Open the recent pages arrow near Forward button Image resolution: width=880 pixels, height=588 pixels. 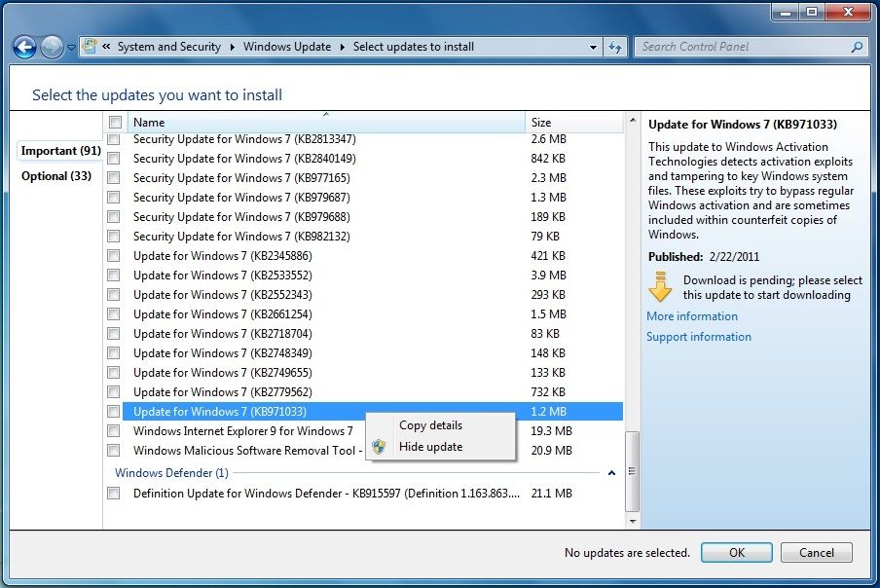(71, 48)
